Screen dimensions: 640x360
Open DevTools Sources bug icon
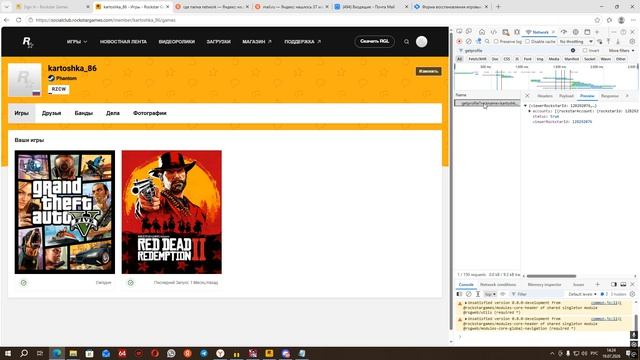coord(517,32)
